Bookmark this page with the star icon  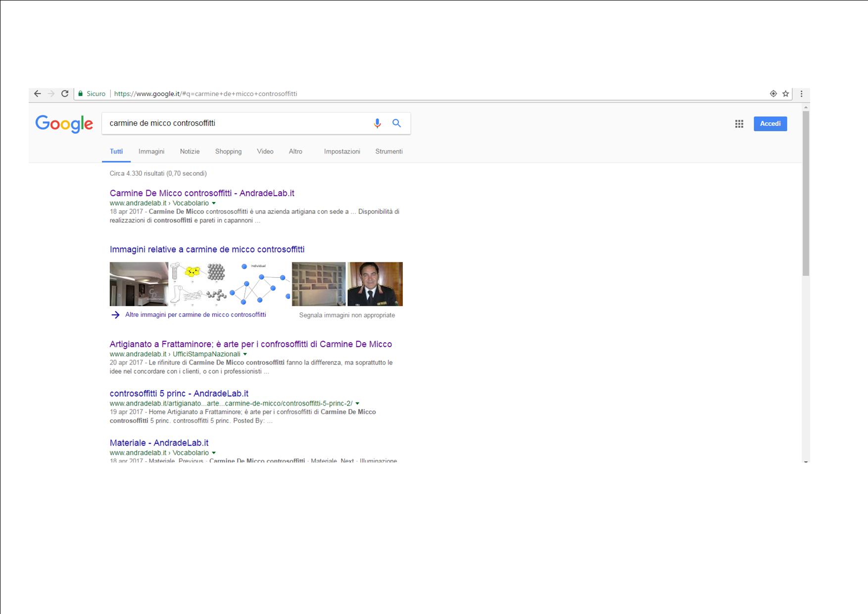pyautogui.click(x=786, y=94)
